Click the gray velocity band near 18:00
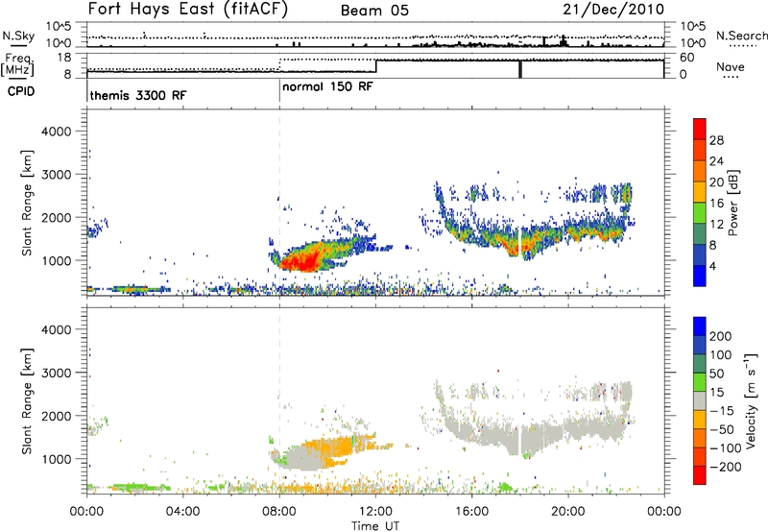 pyautogui.click(x=521, y=439)
